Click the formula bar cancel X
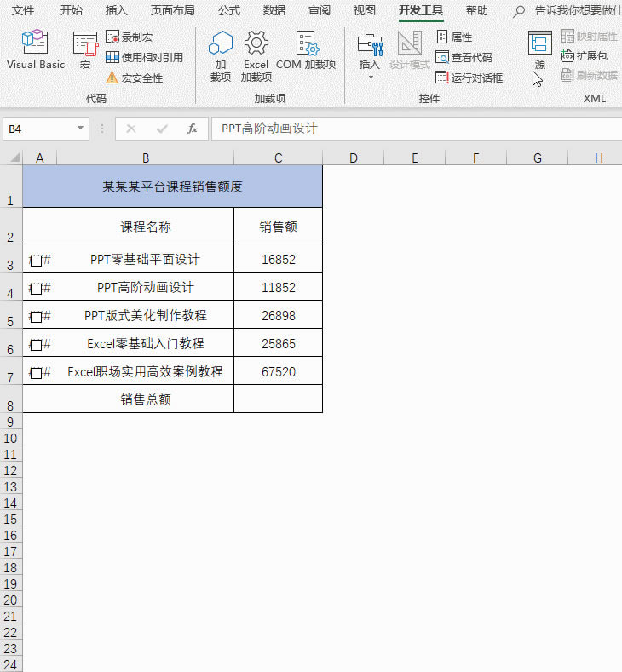 pos(131,129)
